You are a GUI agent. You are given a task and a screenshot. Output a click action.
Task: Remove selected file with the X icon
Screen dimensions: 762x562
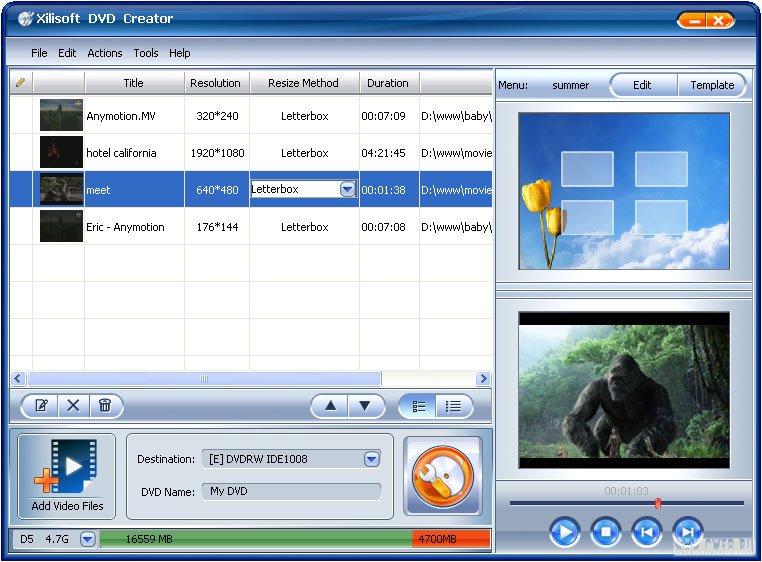click(73, 406)
